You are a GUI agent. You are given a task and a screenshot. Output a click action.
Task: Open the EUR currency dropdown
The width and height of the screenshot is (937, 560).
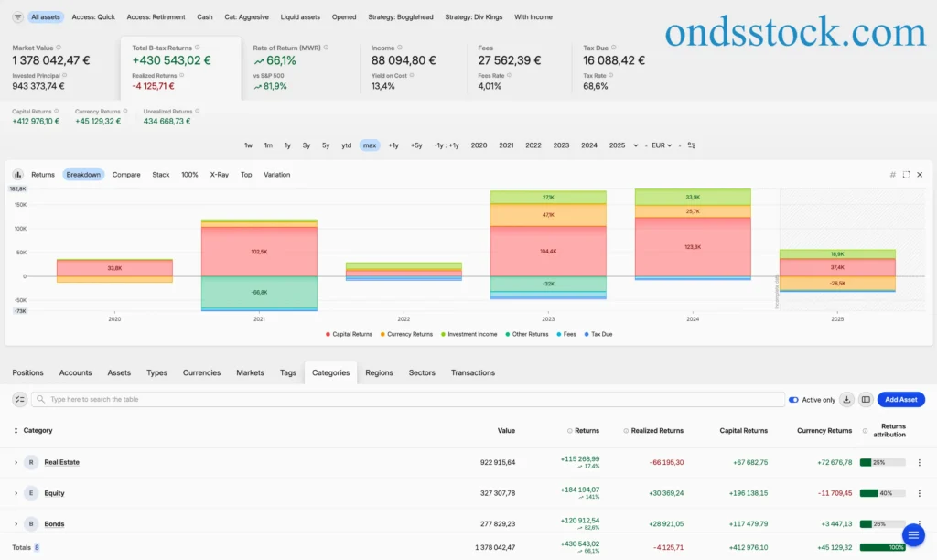click(x=662, y=145)
